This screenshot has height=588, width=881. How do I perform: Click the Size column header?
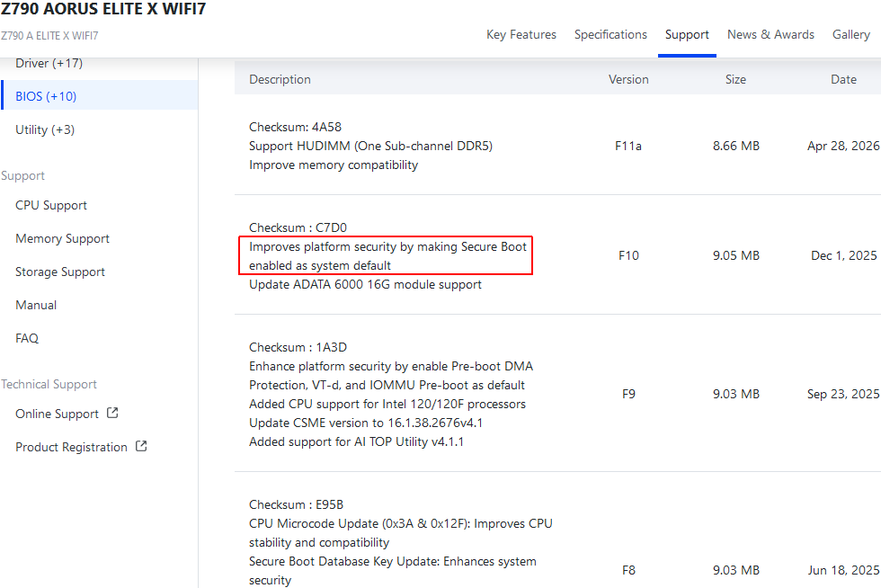tap(735, 79)
